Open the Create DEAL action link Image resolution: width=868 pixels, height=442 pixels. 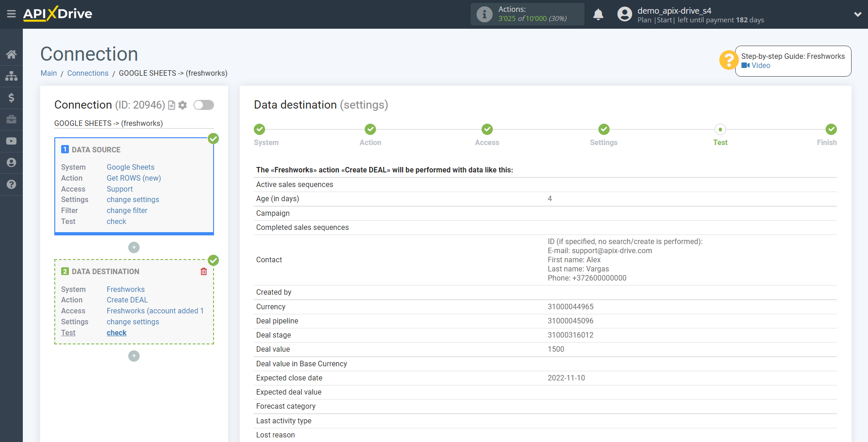pyautogui.click(x=127, y=300)
